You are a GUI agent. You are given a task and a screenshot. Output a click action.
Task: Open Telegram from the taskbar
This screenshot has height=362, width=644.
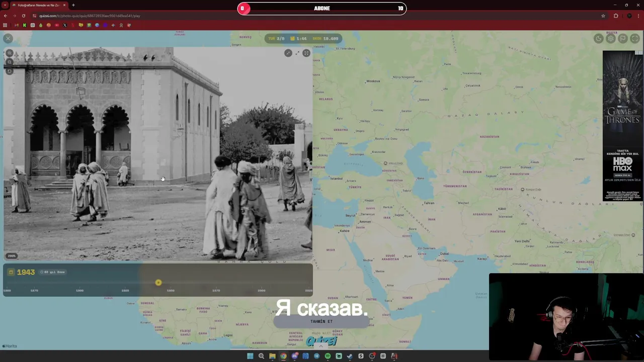[316, 356]
